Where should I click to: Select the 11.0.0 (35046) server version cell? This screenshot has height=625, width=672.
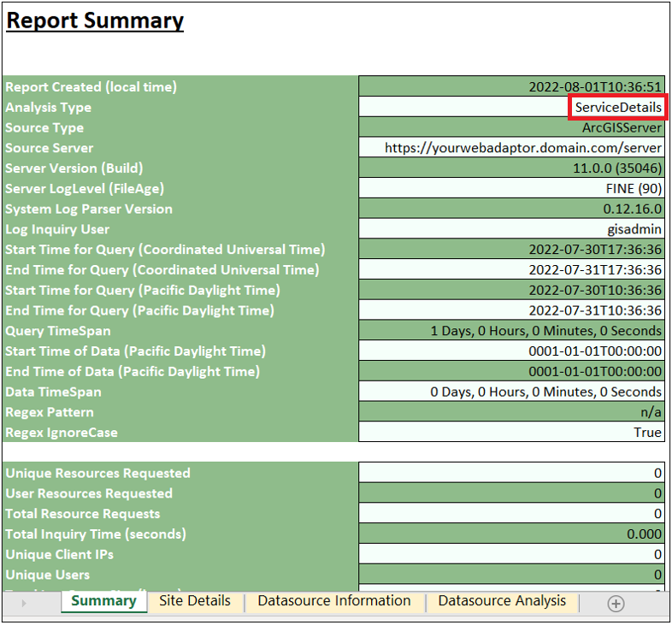point(511,168)
